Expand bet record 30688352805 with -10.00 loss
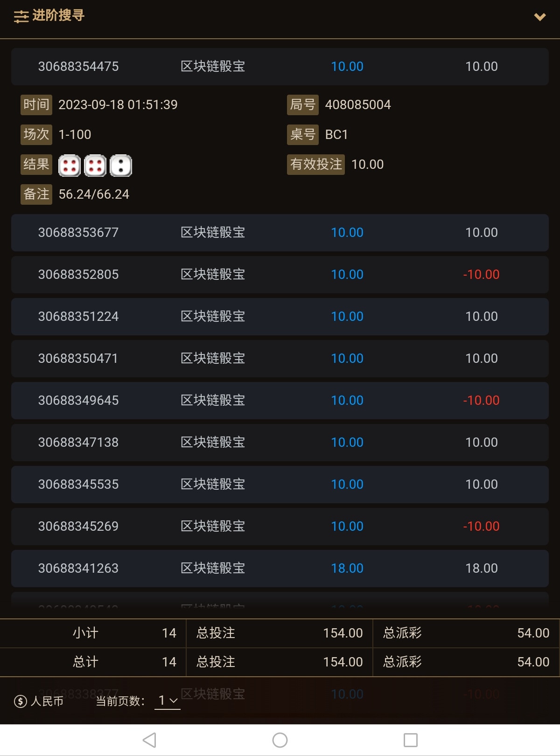This screenshot has width=560, height=756. (280, 275)
